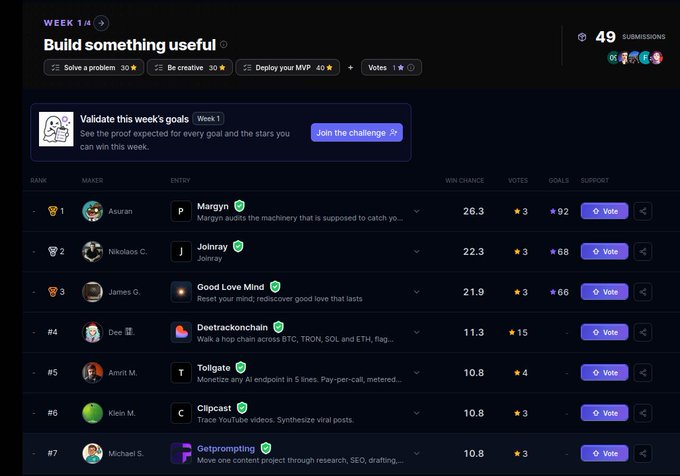Open submitter avatars stack under submissions

coord(635,58)
